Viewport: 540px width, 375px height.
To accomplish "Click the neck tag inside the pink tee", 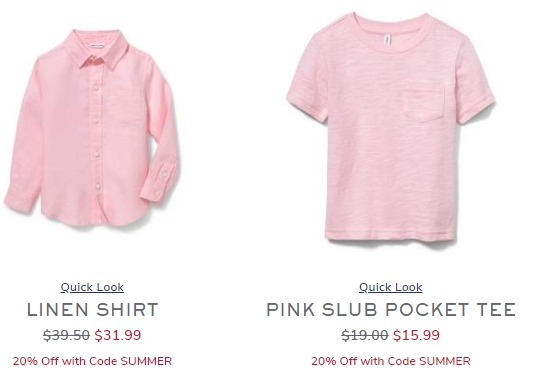I will (x=388, y=40).
